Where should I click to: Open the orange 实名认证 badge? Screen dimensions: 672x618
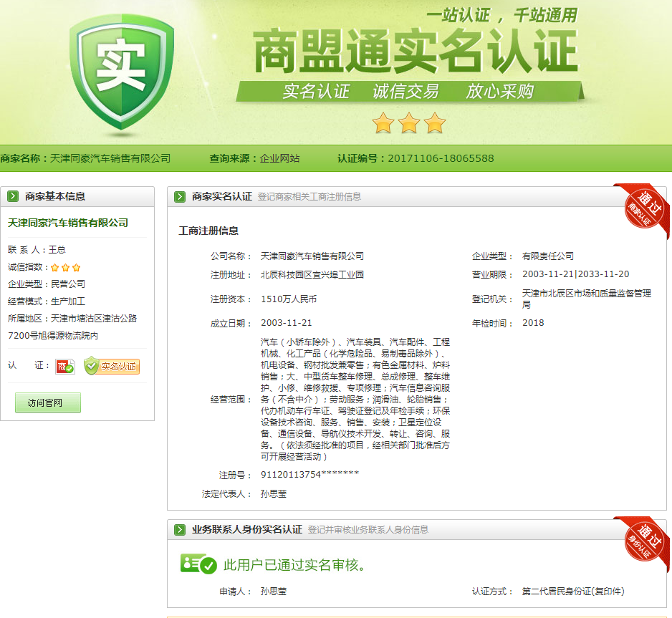tap(112, 366)
